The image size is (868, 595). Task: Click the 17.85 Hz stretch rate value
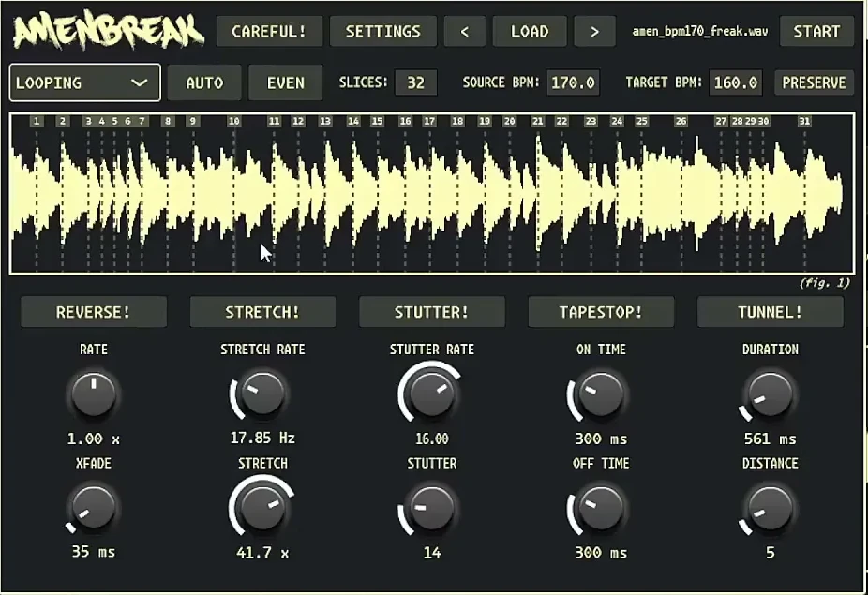(x=262, y=438)
